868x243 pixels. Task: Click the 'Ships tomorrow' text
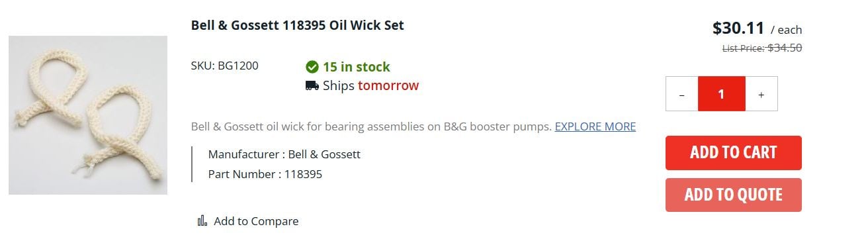click(370, 85)
